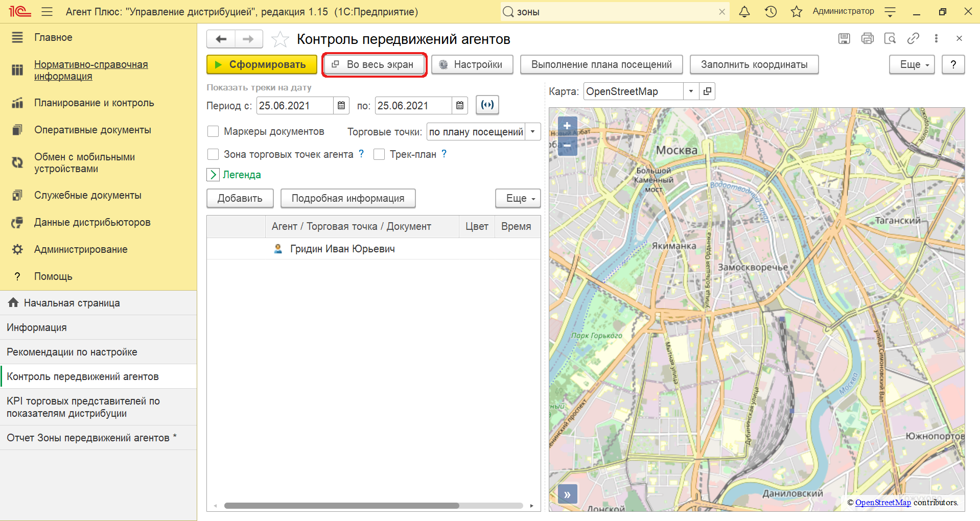Open the vertical three-dots menu
Image resolution: width=980 pixels, height=521 pixels.
(x=936, y=38)
